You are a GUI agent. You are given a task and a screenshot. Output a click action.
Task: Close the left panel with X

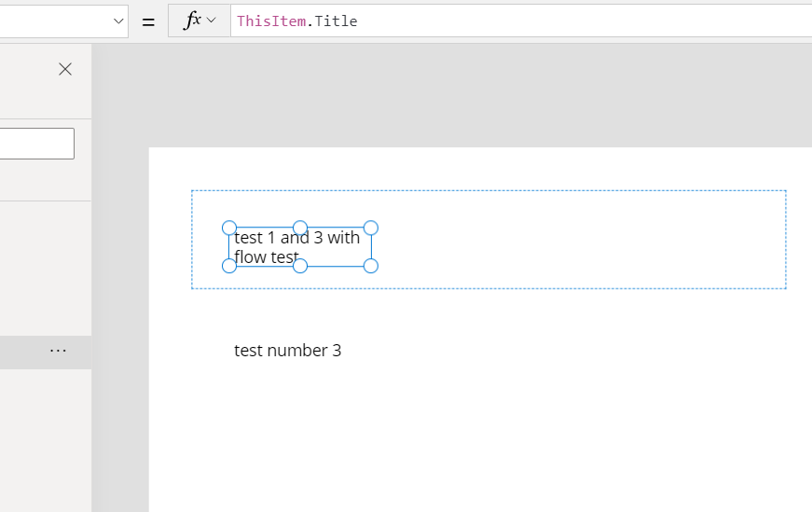click(65, 69)
